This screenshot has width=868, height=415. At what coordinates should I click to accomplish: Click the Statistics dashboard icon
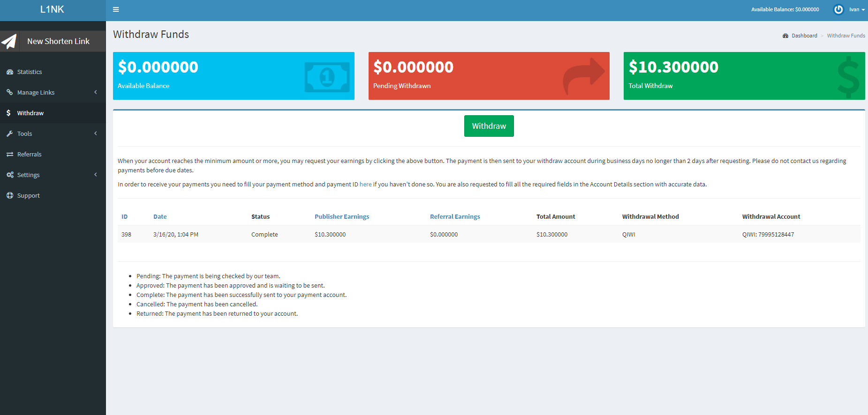point(10,72)
